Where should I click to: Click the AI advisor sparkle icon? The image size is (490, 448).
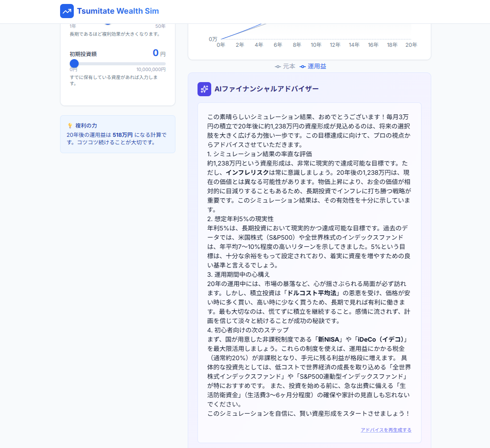point(204,89)
